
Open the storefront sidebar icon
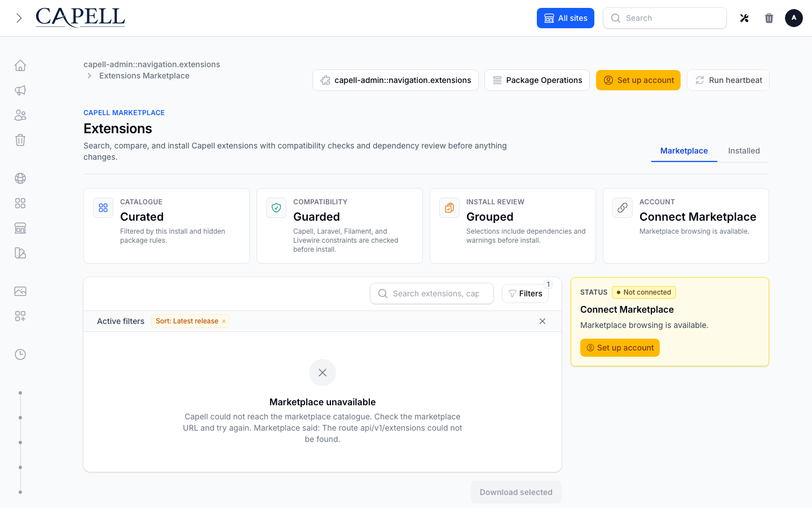coord(20,228)
